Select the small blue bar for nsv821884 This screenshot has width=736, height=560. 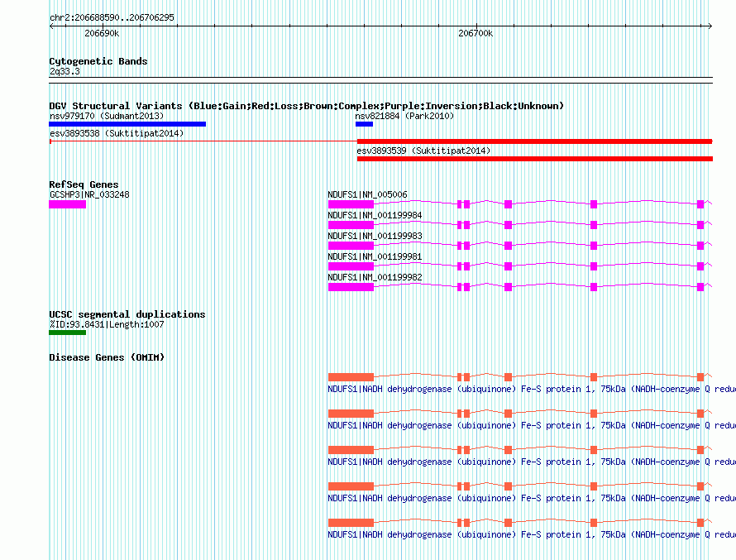click(364, 124)
